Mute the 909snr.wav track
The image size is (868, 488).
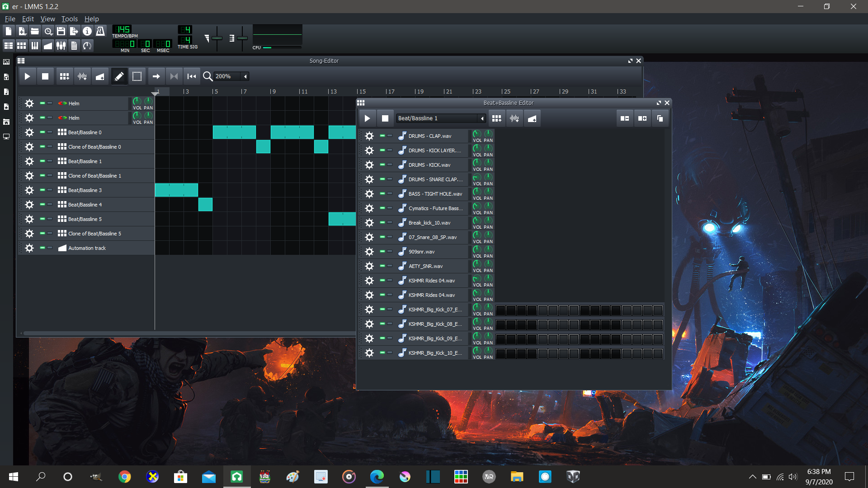(x=382, y=251)
